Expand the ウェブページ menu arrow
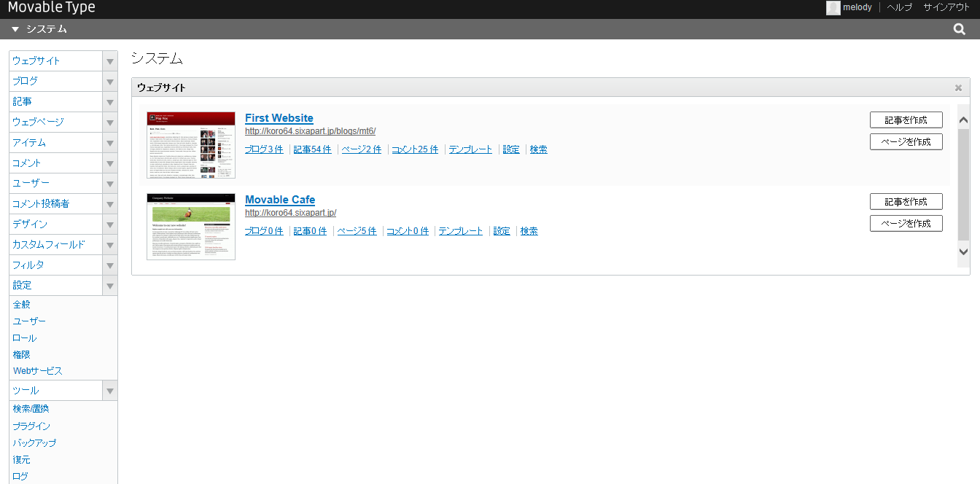The image size is (980, 484). (110, 122)
